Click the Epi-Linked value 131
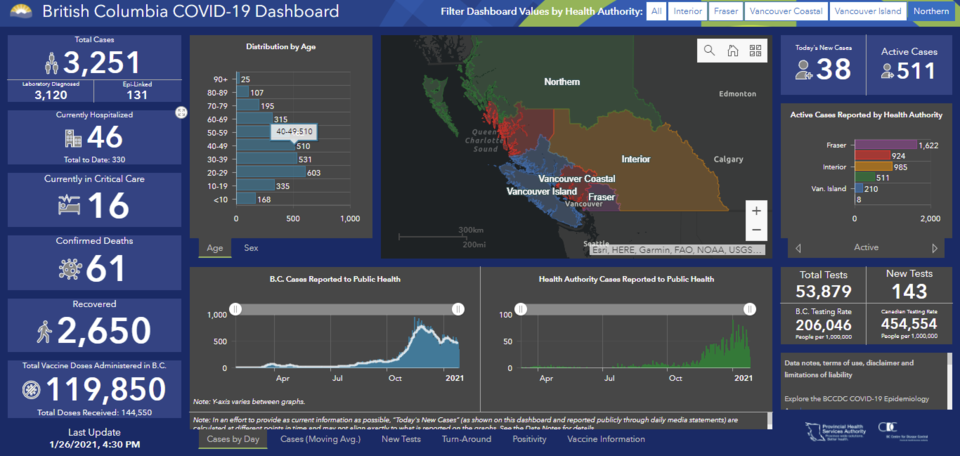Screen dimensions: 960x456 (137, 94)
